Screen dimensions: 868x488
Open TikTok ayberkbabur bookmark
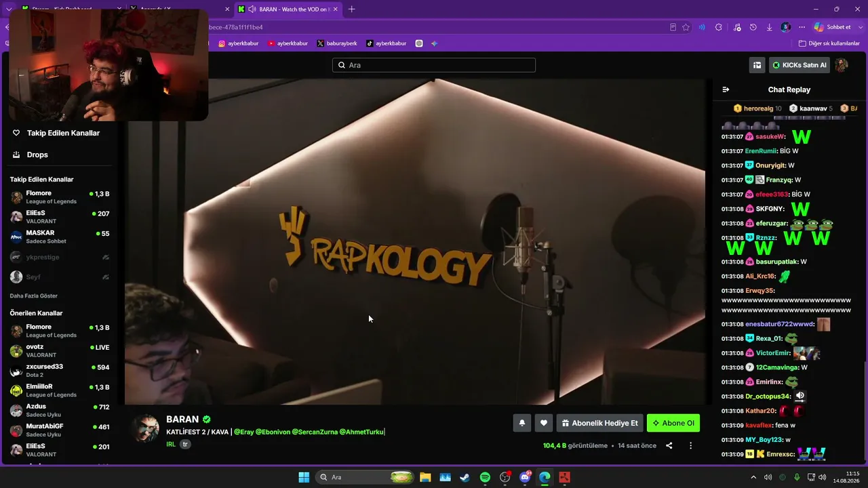386,43
